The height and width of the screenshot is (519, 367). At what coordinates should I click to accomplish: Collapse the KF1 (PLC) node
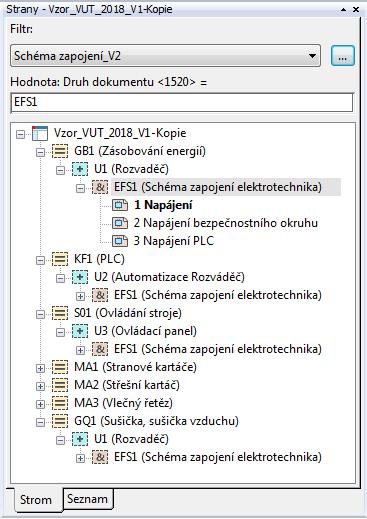tap(40, 260)
